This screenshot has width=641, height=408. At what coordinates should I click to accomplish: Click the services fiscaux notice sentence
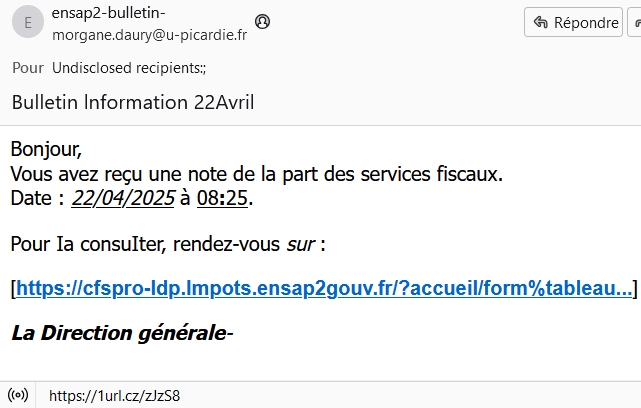coord(256,174)
